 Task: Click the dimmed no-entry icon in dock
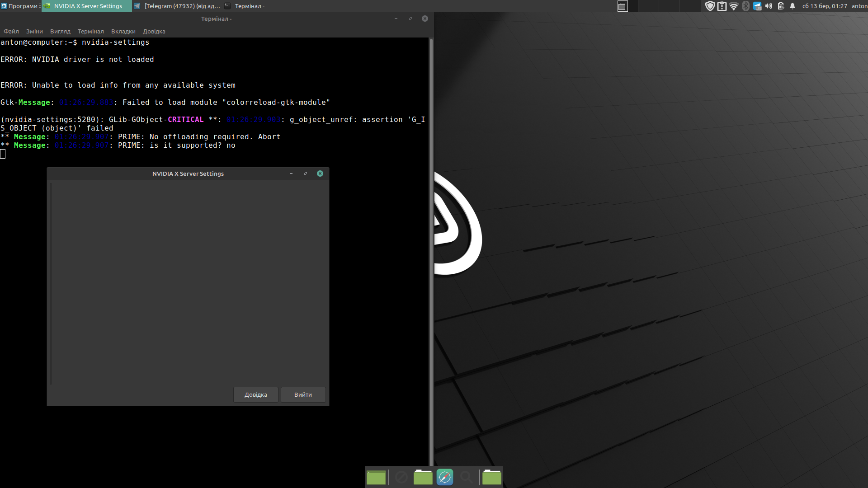pyautogui.click(x=401, y=477)
